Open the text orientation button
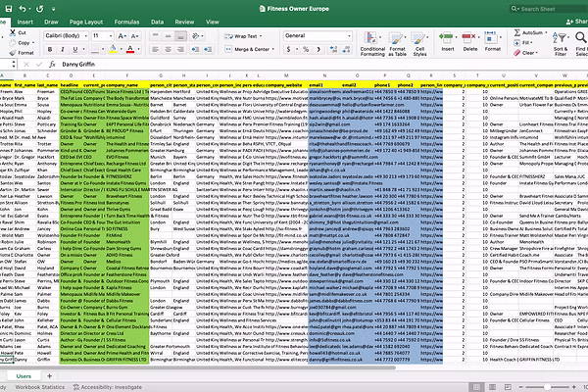 (x=195, y=36)
